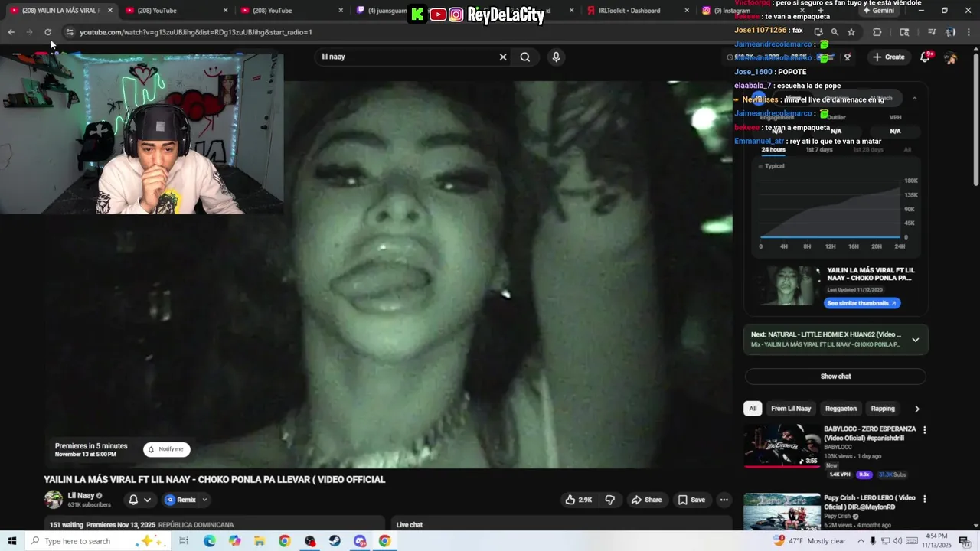Click the Remix button

click(x=181, y=500)
